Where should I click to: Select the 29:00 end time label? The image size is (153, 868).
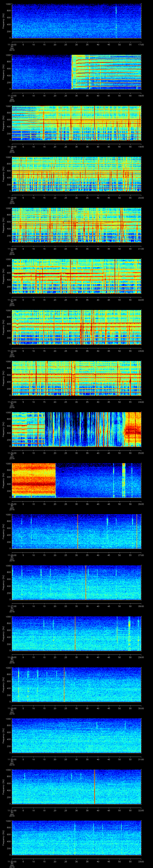tap(141, 657)
